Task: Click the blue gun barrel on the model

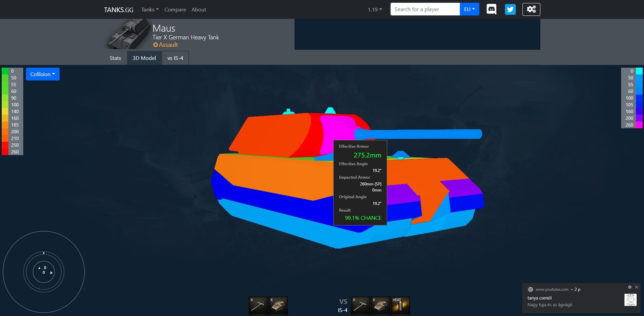Action: point(418,134)
